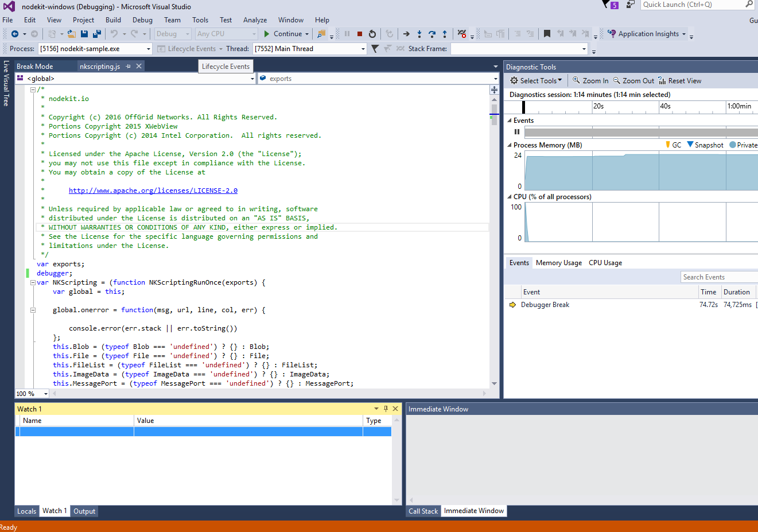Pin the nkscripting.js tab
The height and width of the screenshot is (532, 758).
click(129, 66)
